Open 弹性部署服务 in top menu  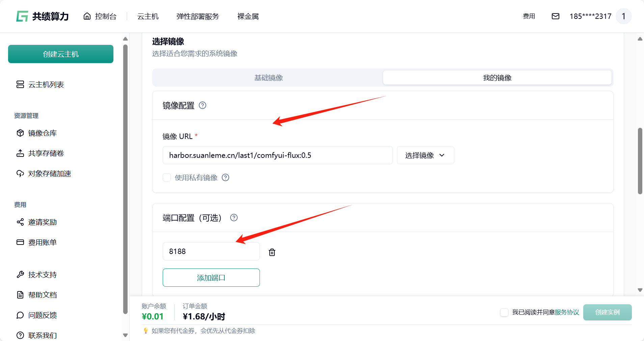click(198, 17)
